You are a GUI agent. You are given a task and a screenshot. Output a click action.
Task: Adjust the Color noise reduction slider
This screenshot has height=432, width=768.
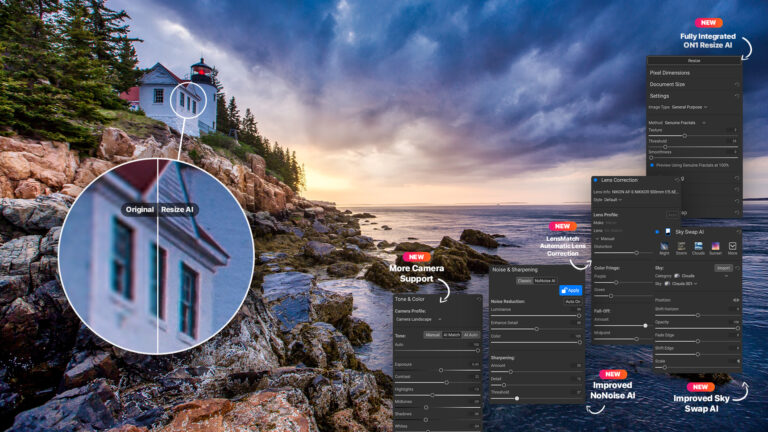coord(579,342)
